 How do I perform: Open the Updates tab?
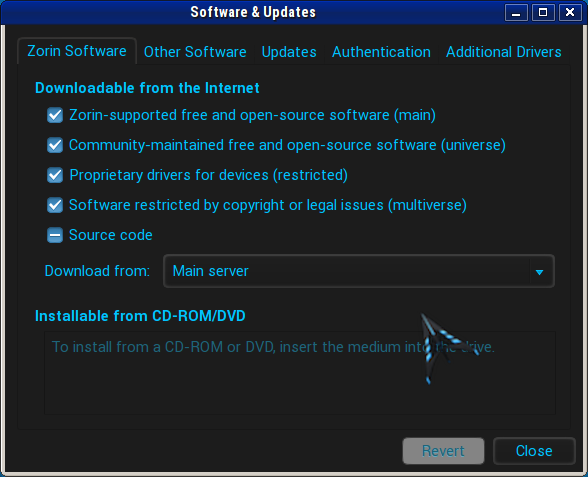pos(289,52)
